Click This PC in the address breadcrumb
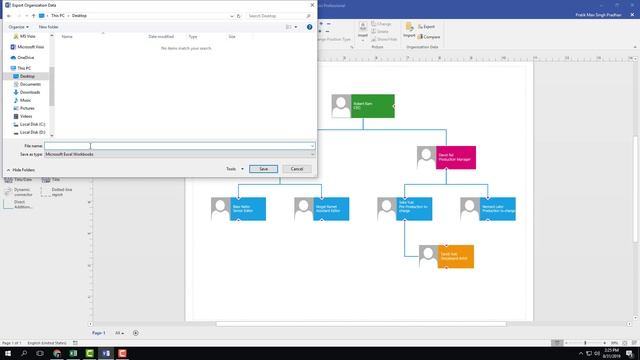640x360 pixels. click(x=58, y=16)
